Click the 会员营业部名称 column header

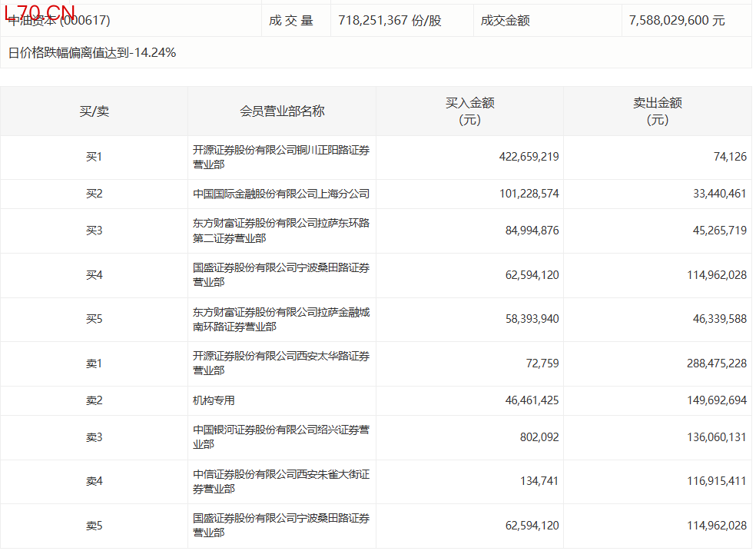[282, 111]
